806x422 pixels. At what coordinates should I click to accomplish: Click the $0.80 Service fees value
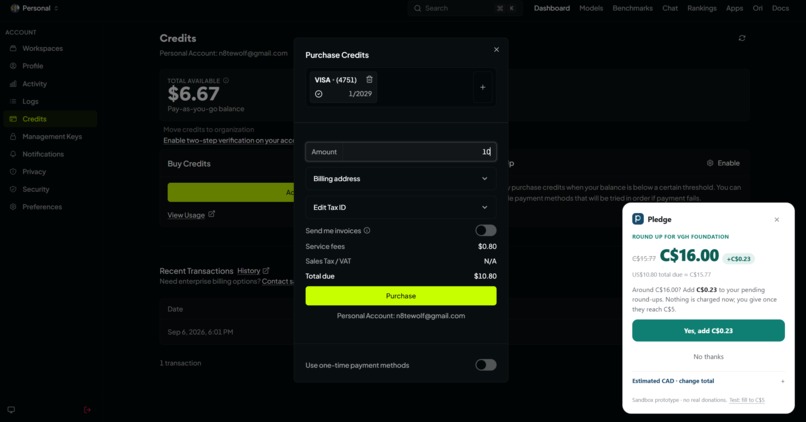[x=487, y=246]
